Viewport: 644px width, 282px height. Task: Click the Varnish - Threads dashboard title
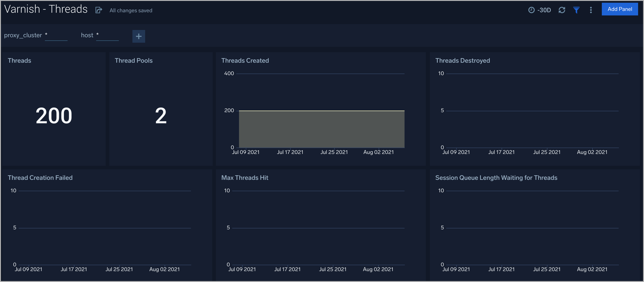tap(46, 9)
